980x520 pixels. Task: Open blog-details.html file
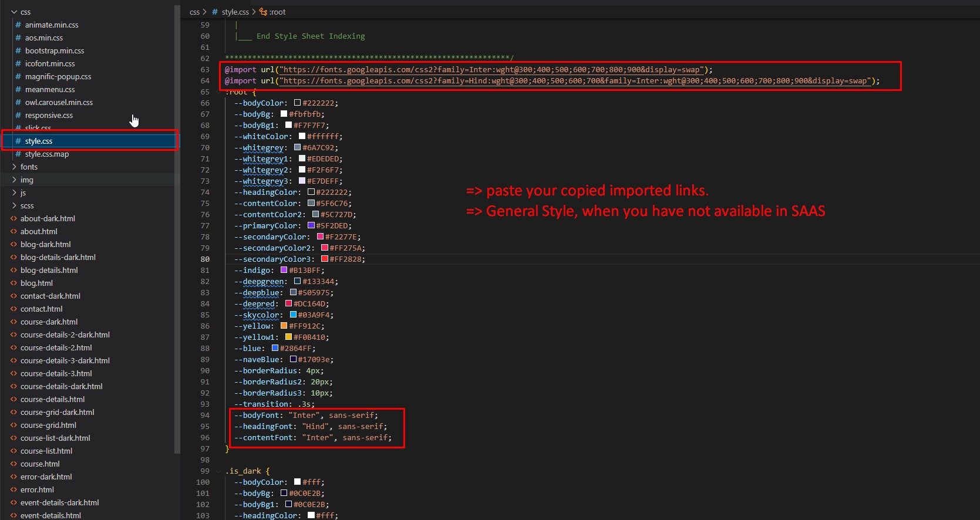(x=49, y=270)
